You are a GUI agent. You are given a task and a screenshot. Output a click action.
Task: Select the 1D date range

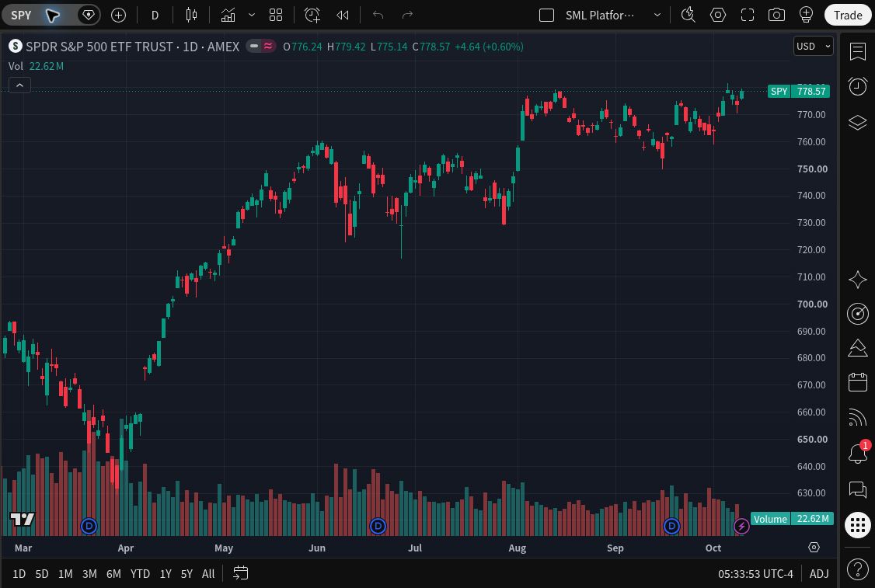click(19, 573)
